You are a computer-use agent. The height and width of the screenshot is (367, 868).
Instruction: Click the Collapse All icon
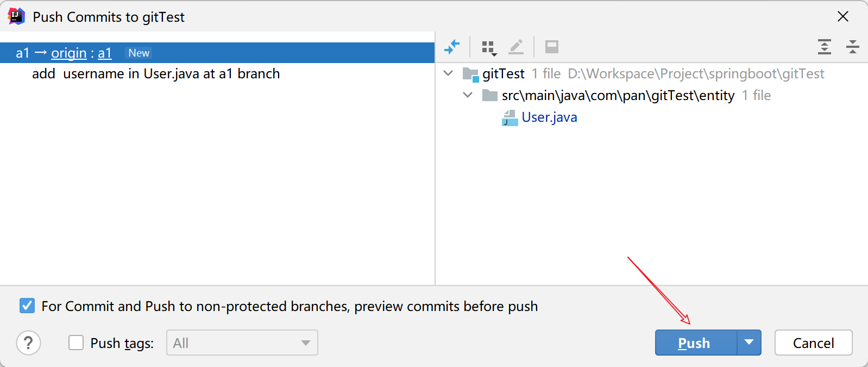pos(852,47)
